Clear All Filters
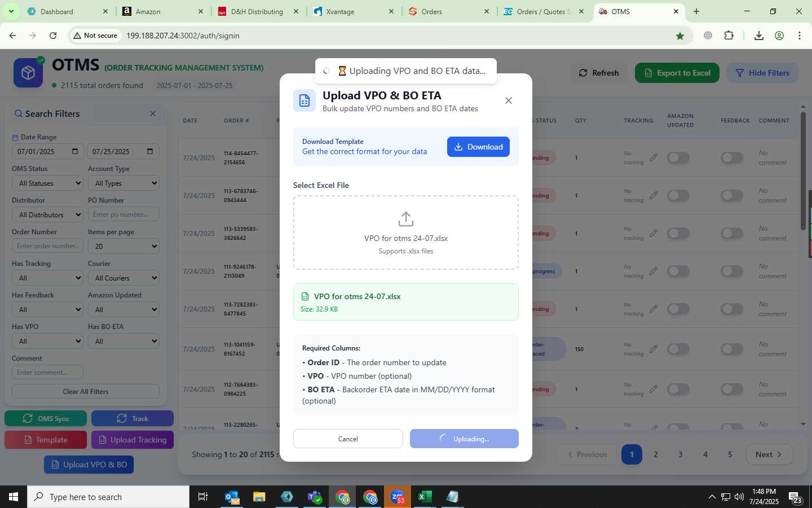 point(86,391)
